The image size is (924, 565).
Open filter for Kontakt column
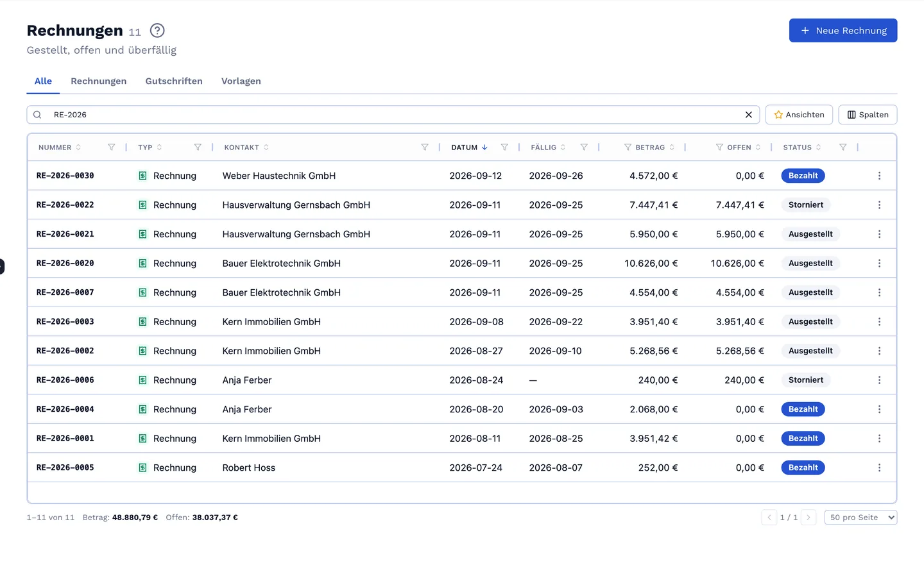click(x=425, y=148)
